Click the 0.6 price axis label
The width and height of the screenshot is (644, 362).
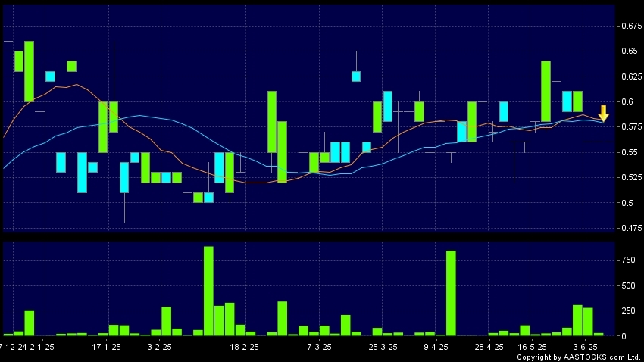pyautogui.click(x=627, y=101)
